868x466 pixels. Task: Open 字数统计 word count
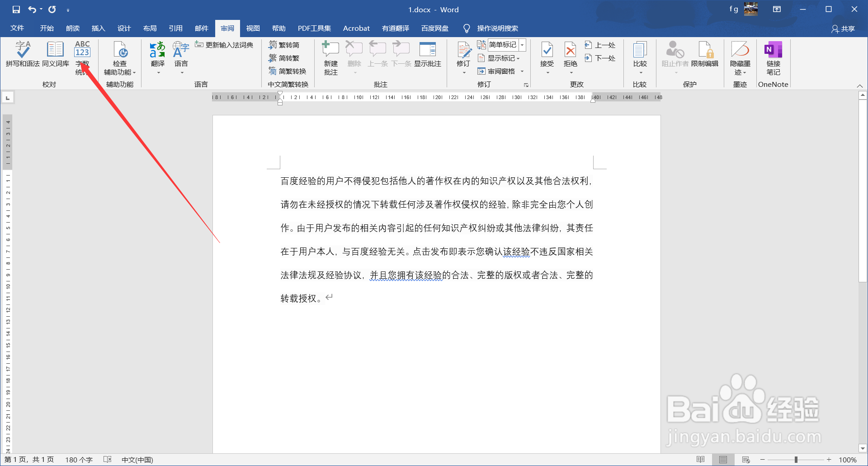point(82,55)
